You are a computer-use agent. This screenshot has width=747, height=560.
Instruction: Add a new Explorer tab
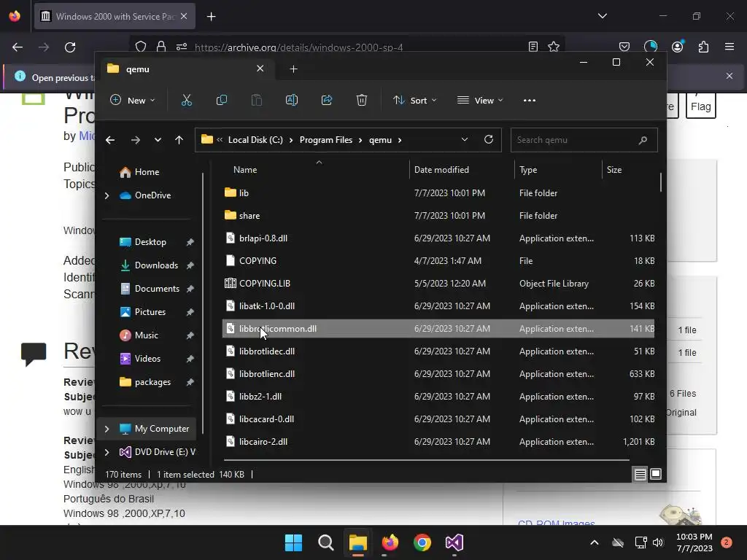(x=293, y=69)
